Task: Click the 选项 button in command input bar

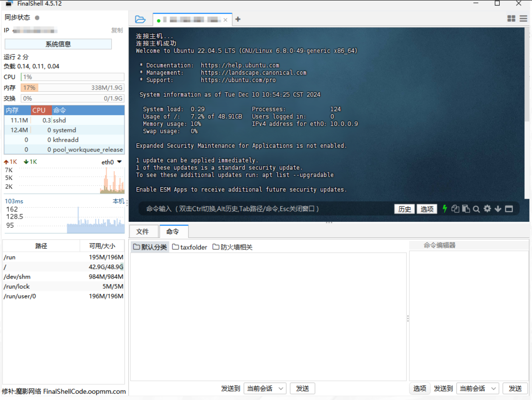Action: point(427,209)
